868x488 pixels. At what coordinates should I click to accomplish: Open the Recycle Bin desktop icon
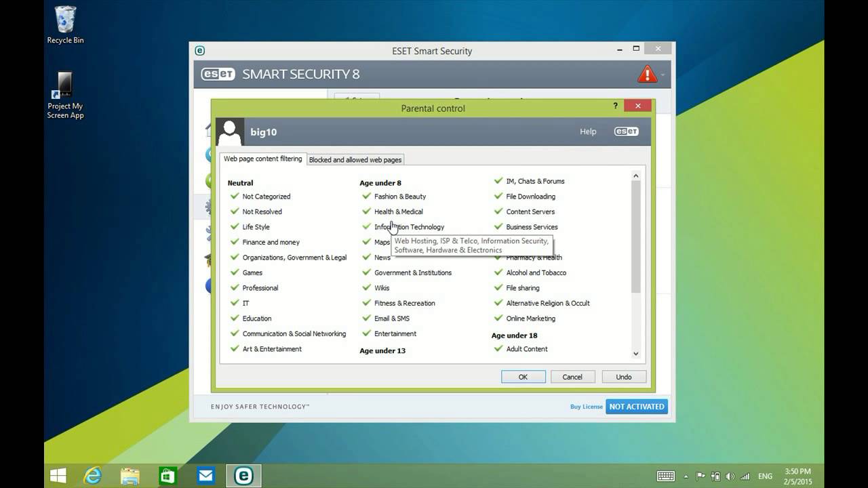(x=65, y=25)
